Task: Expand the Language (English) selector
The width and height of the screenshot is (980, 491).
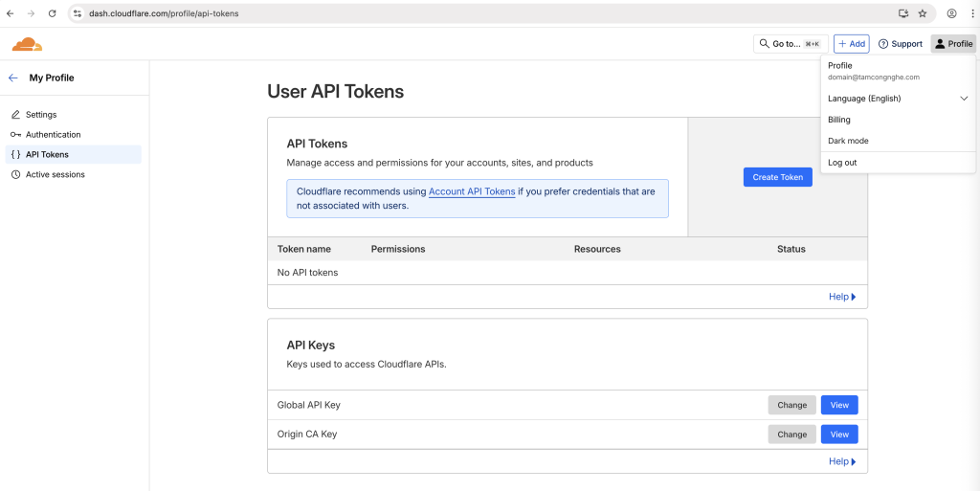Action: (x=897, y=99)
